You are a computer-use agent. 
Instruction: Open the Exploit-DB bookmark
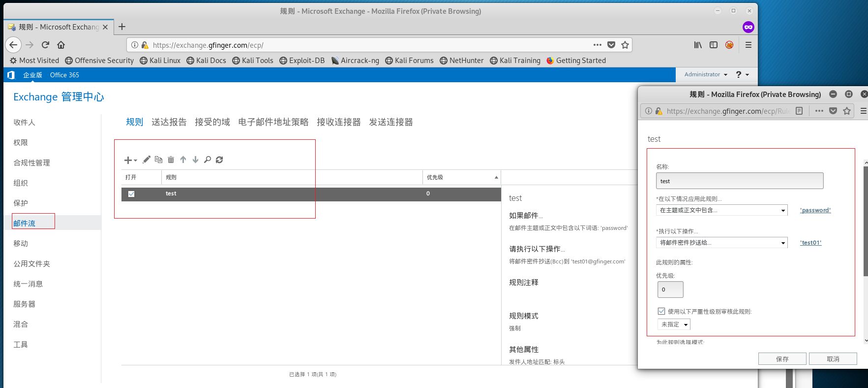[x=302, y=61]
